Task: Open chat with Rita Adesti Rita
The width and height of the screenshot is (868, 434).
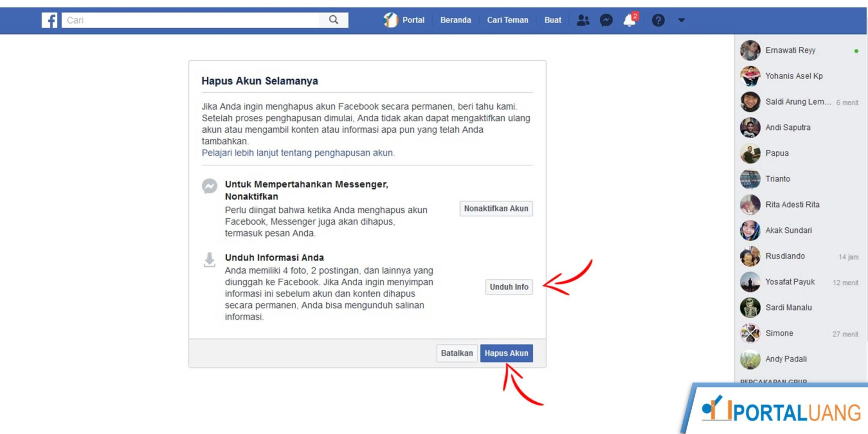Action: (x=801, y=205)
